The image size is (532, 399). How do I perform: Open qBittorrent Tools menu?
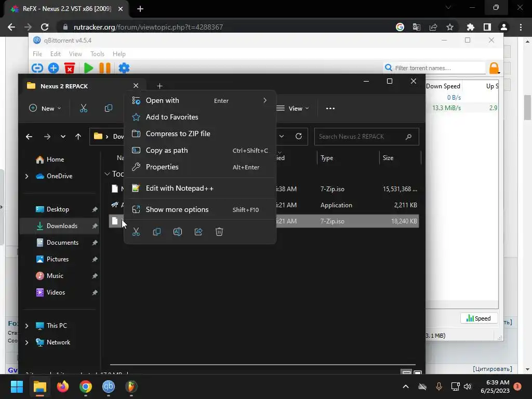click(x=97, y=54)
